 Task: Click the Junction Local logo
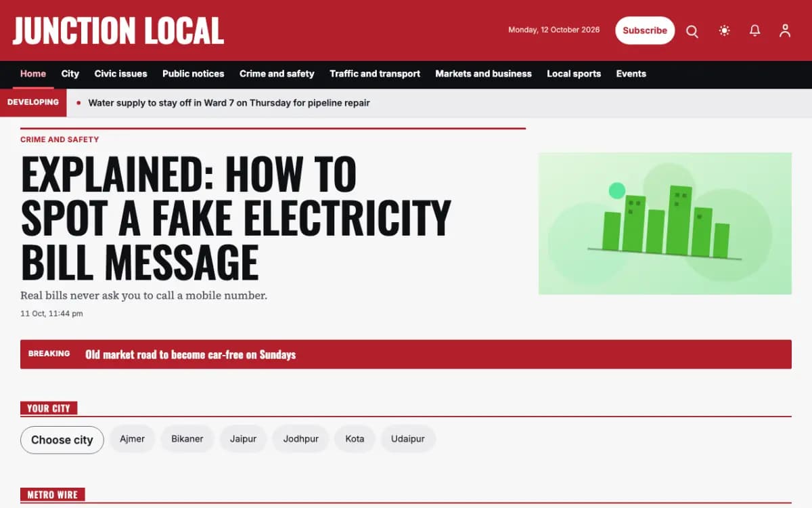[118, 30]
